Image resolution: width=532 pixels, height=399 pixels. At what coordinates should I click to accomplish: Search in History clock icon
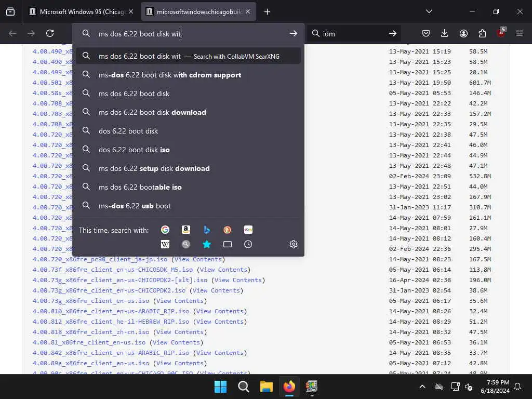pyautogui.click(x=248, y=244)
